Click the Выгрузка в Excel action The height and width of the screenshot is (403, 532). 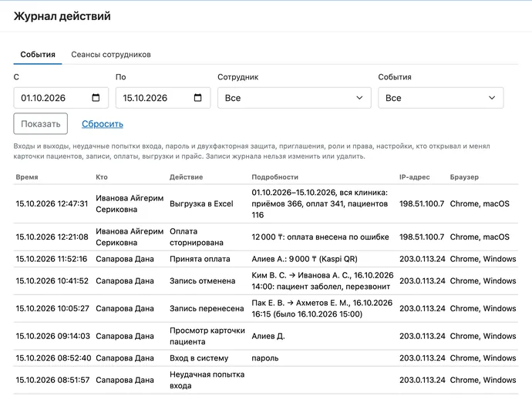pos(201,204)
